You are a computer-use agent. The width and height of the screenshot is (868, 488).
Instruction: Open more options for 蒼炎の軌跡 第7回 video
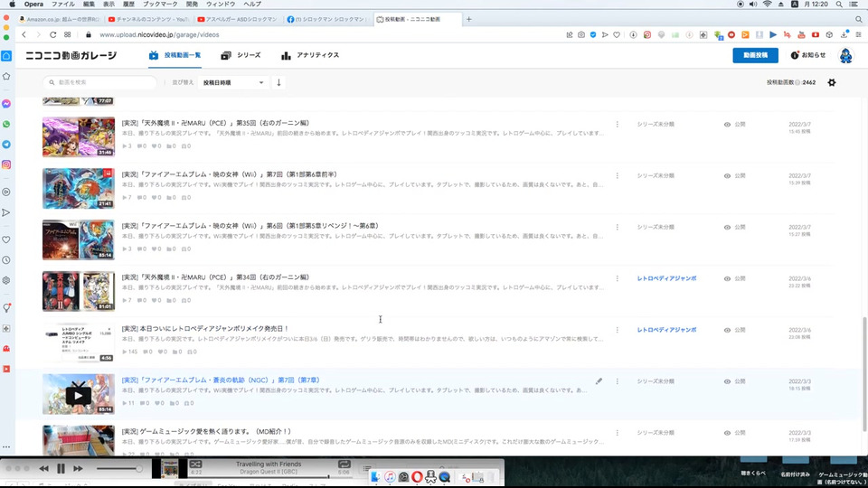pyautogui.click(x=618, y=381)
